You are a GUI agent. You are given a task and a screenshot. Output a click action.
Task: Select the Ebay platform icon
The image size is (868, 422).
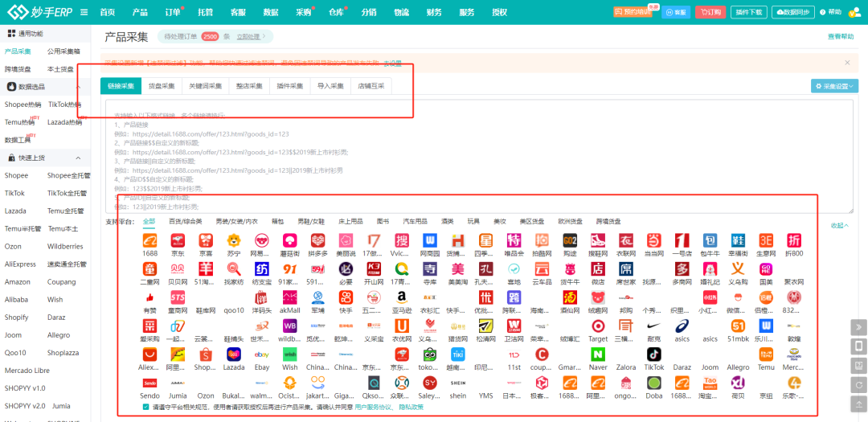pyautogui.click(x=262, y=354)
